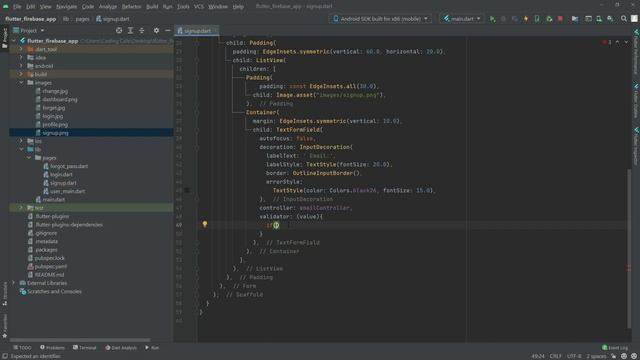Collapse the pages folder
Screen dimensions: 640x360
29,158
